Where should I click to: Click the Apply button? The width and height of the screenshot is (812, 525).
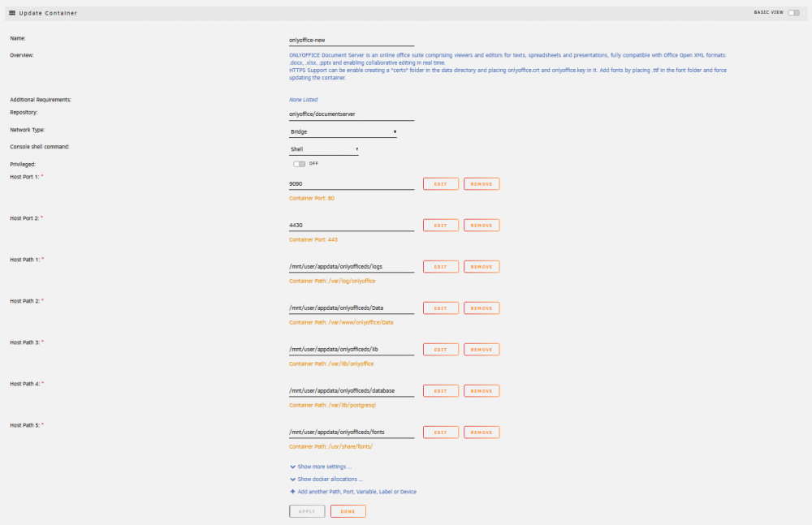pyautogui.click(x=307, y=511)
